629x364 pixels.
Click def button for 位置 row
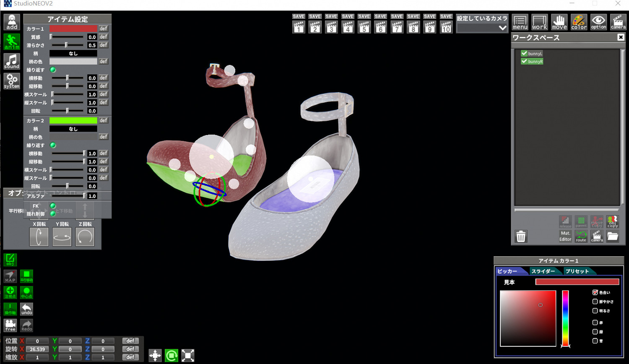pyautogui.click(x=130, y=341)
